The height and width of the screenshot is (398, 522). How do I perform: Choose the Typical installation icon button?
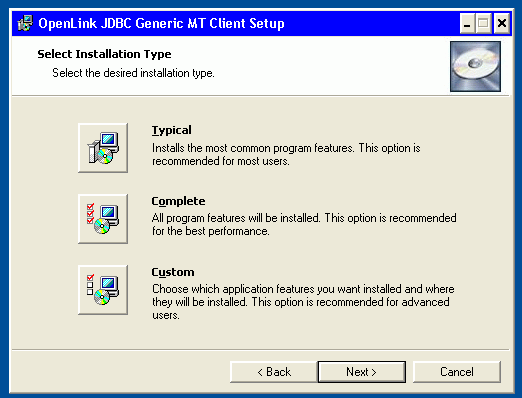point(103,148)
